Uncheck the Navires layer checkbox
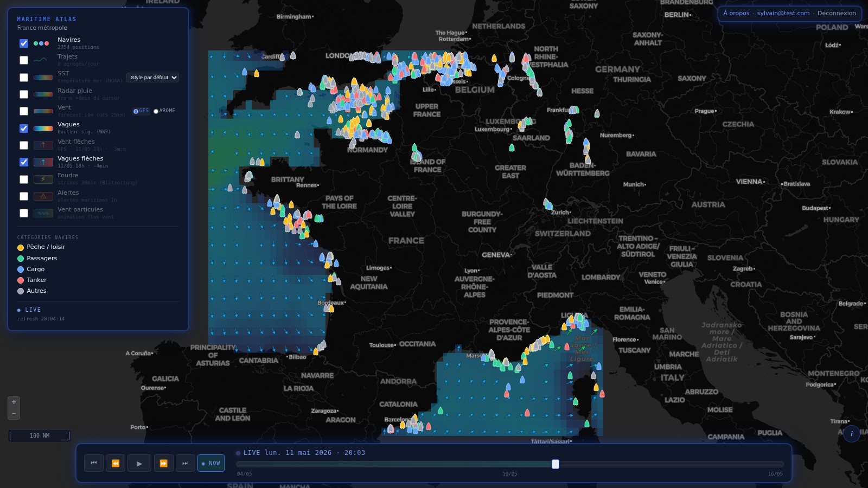Image resolution: width=868 pixels, height=488 pixels. tap(24, 43)
